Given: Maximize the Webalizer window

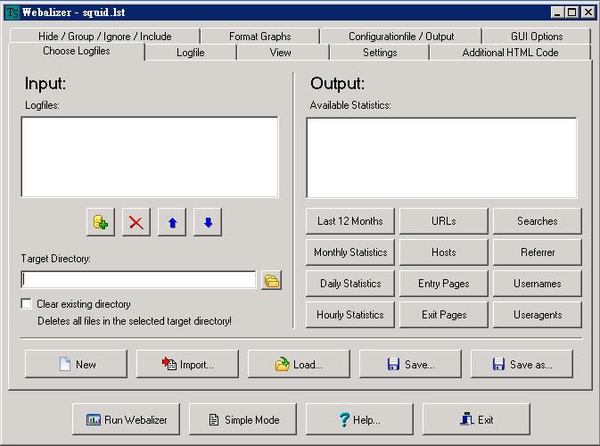Looking at the screenshot, I should (572, 13).
